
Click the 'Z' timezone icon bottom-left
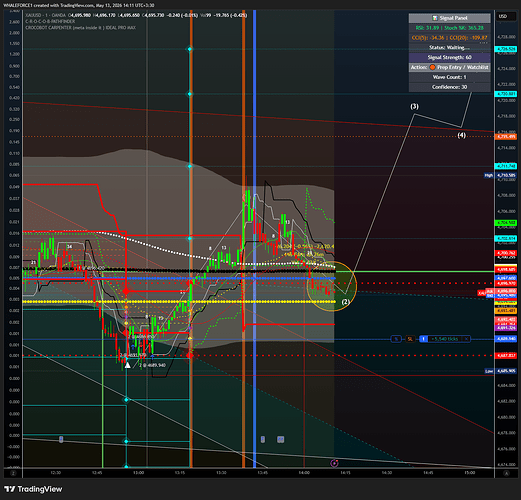(x=13, y=473)
